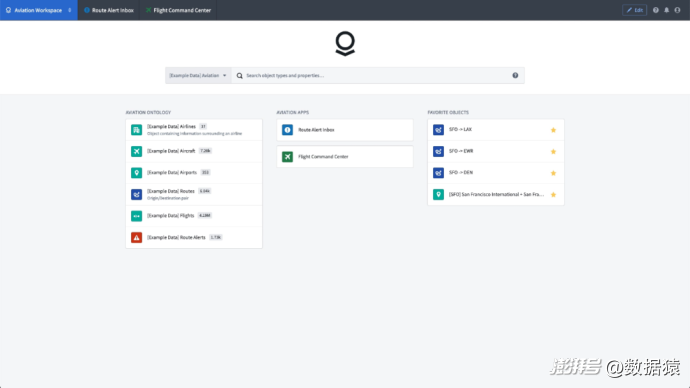690x388 pixels.
Task: Click the Airlines count badge
Action: [x=203, y=126]
